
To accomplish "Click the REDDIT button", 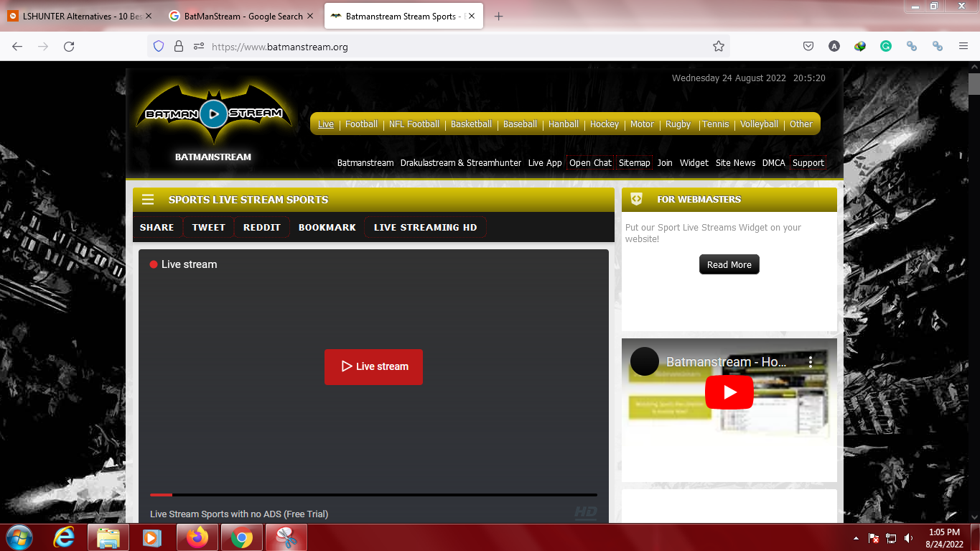I will point(262,227).
